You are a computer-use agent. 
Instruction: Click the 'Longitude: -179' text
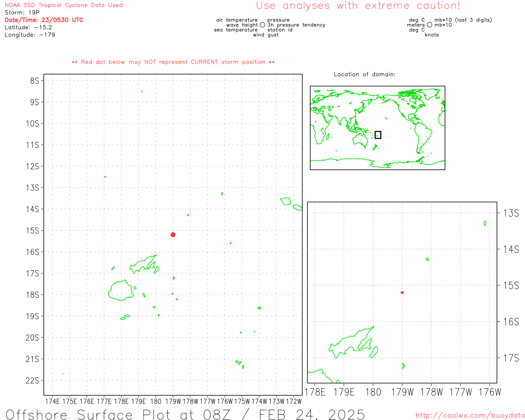30,35
